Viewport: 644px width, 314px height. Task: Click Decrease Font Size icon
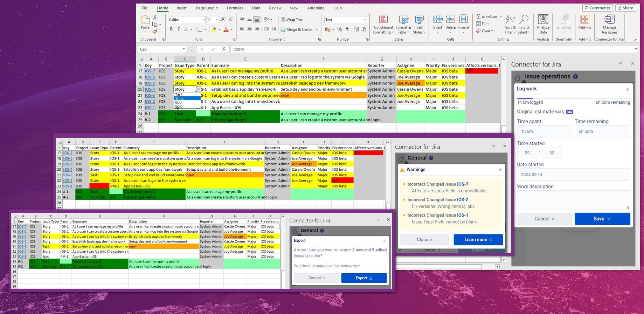(x=231, y=19)
